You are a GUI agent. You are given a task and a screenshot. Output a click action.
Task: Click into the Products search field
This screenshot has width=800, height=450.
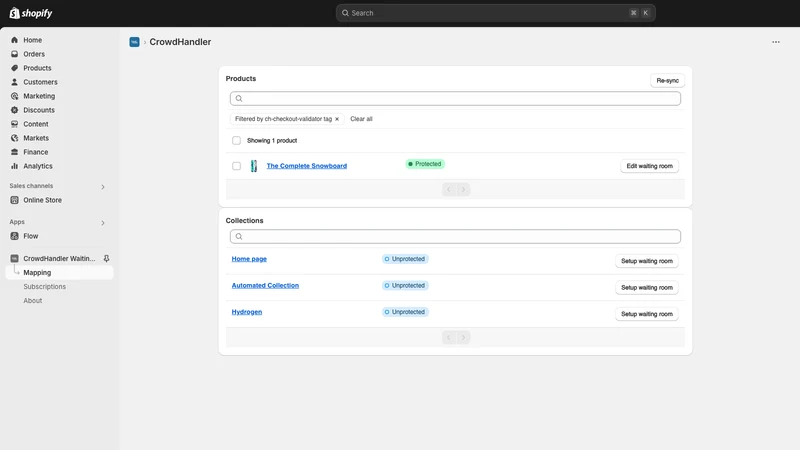[455, 98]
